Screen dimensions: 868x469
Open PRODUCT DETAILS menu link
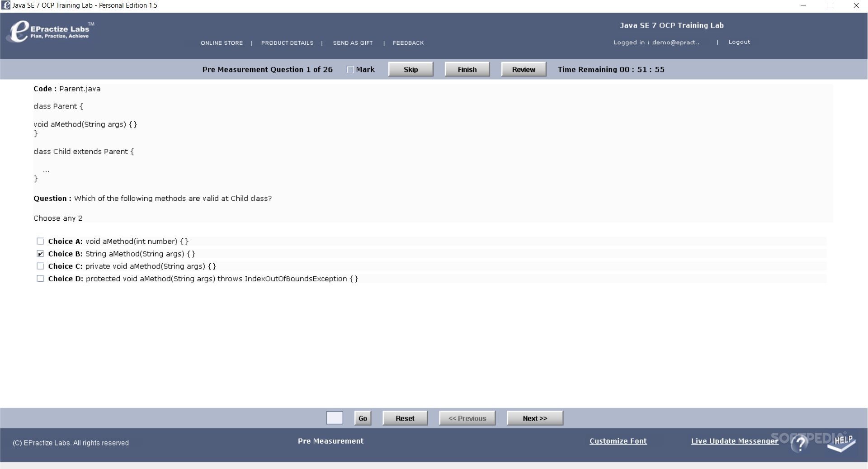[287, 43]
